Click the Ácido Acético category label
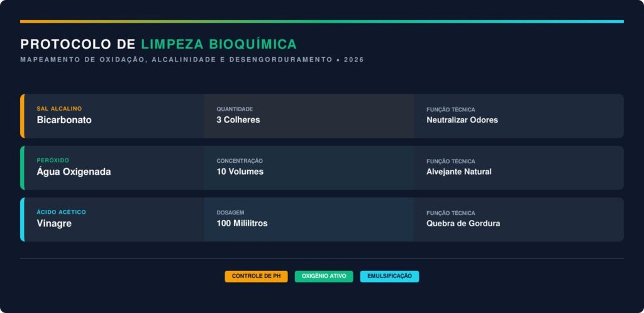644x313 pixels. click(x=61, y=212)
